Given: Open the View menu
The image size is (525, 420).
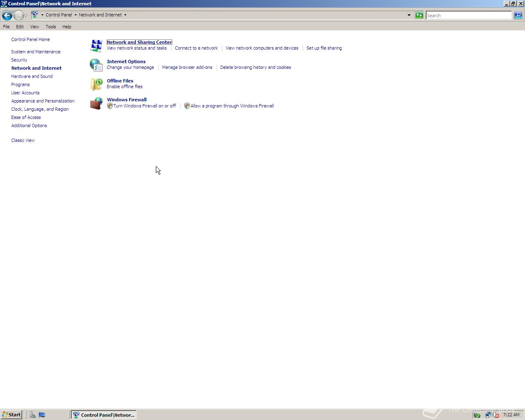Looking at the screenshot, I should (x=34, y=27).
